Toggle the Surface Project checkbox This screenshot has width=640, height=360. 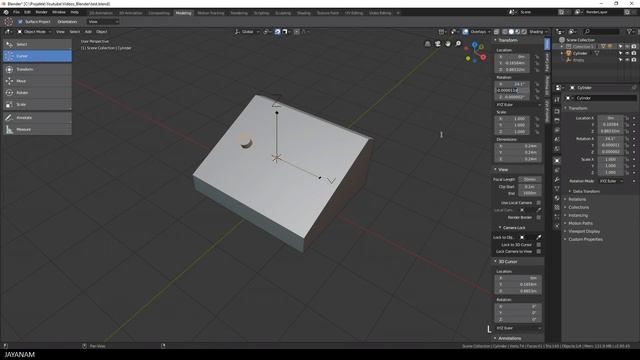20,22
